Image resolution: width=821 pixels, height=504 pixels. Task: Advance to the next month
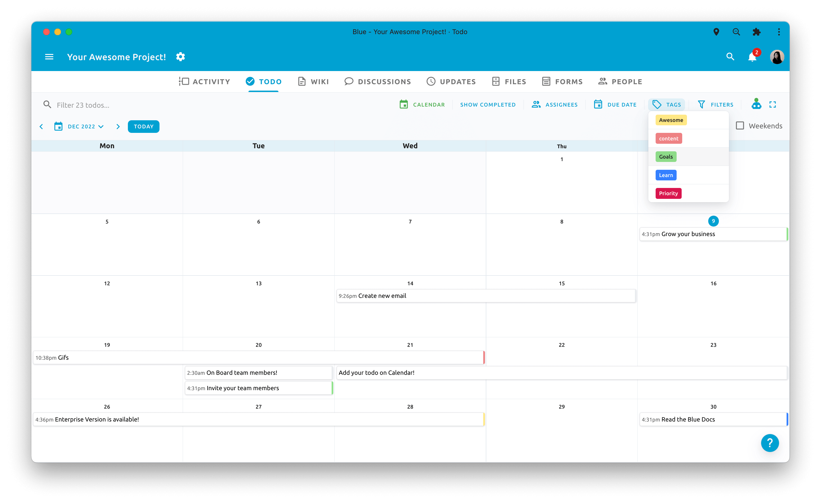pyautogui.click(x=118, y=126)
